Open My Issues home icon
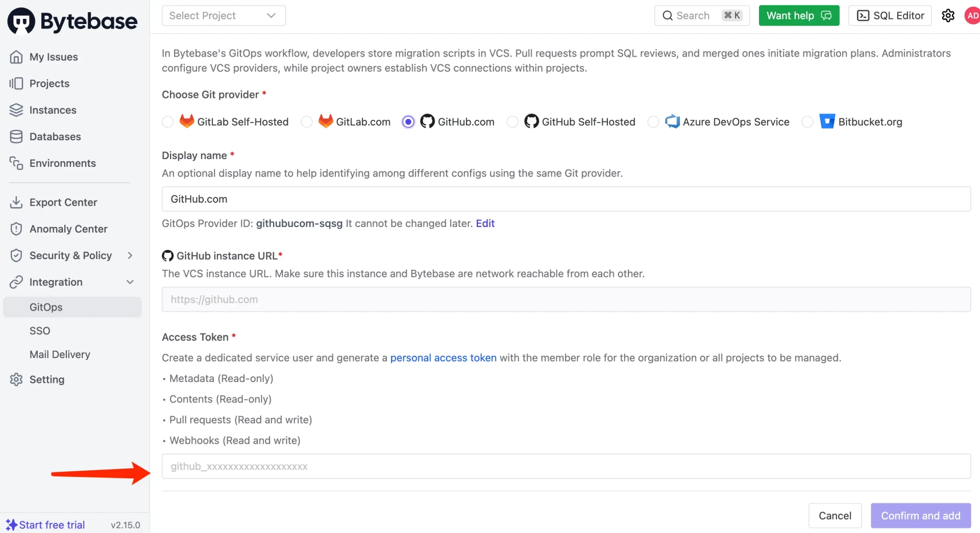The image size is (980, 533). [x=16, y=57]
